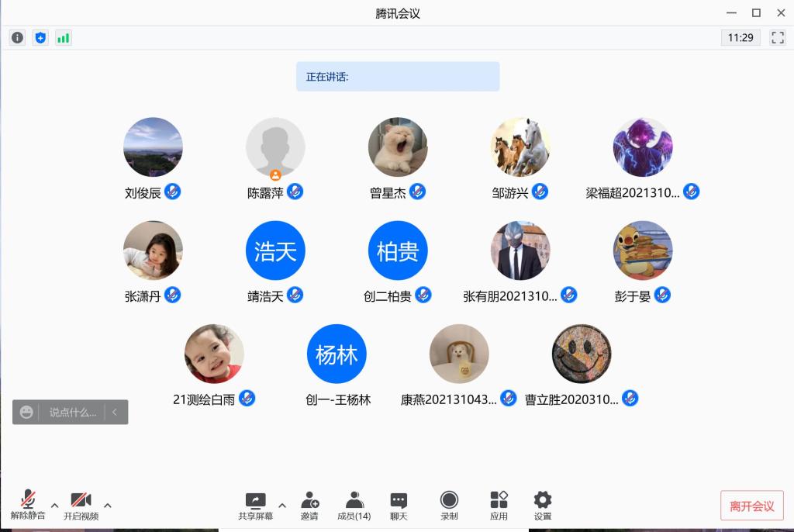
Task: Click the name 创二柏贵
Action: pyautogui.click(x=388, y=296)
